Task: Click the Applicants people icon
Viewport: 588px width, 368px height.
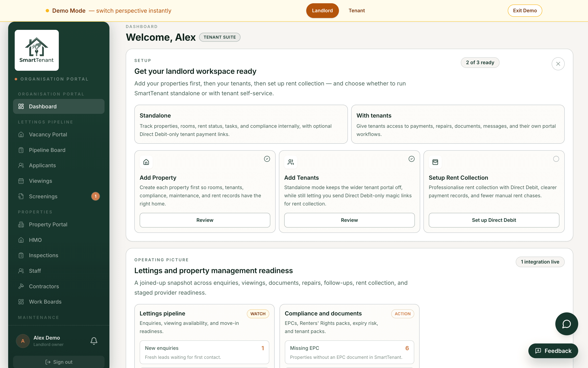Action: (x=21, y=165)
